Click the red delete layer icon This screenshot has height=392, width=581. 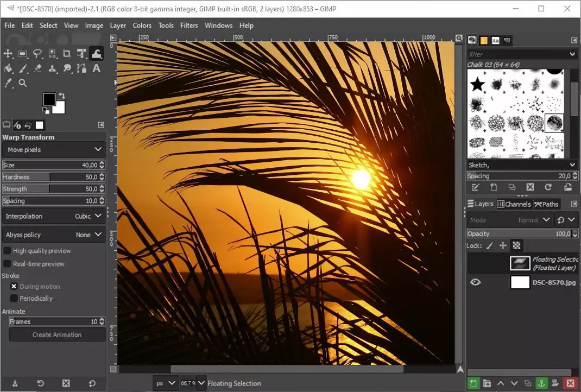(570, 383)
